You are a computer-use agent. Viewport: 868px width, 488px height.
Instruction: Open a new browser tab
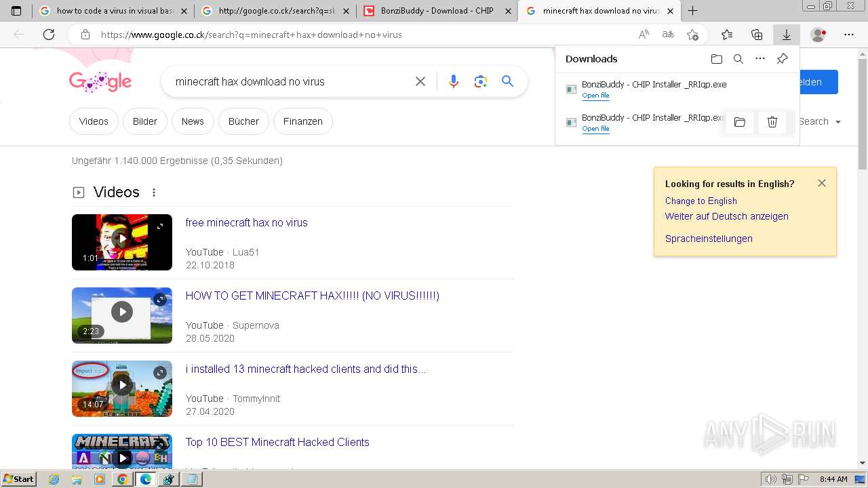click(x=692, y=11)
